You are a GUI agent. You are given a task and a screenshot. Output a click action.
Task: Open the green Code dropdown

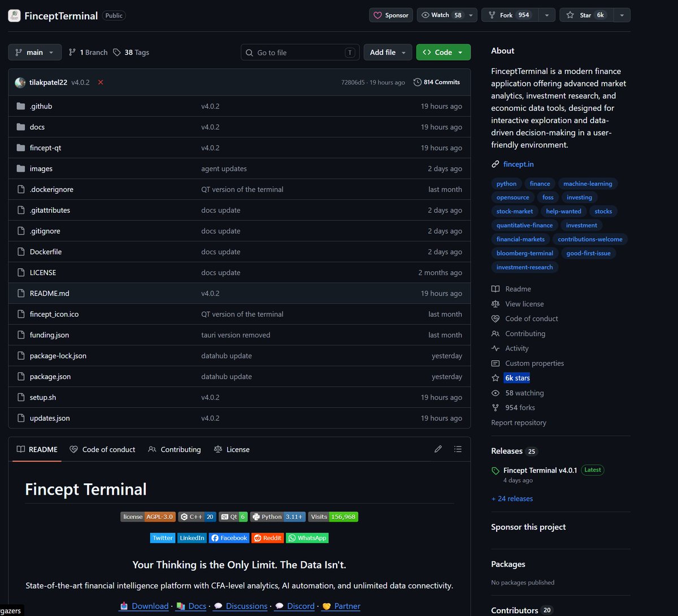(x=444, y=53)
